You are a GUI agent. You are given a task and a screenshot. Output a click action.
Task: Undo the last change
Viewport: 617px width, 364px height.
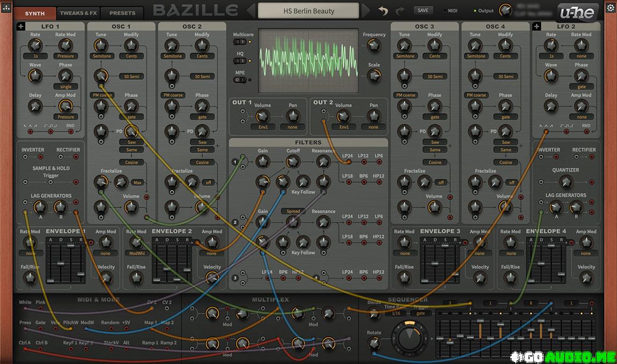click(x=383, y=11)
